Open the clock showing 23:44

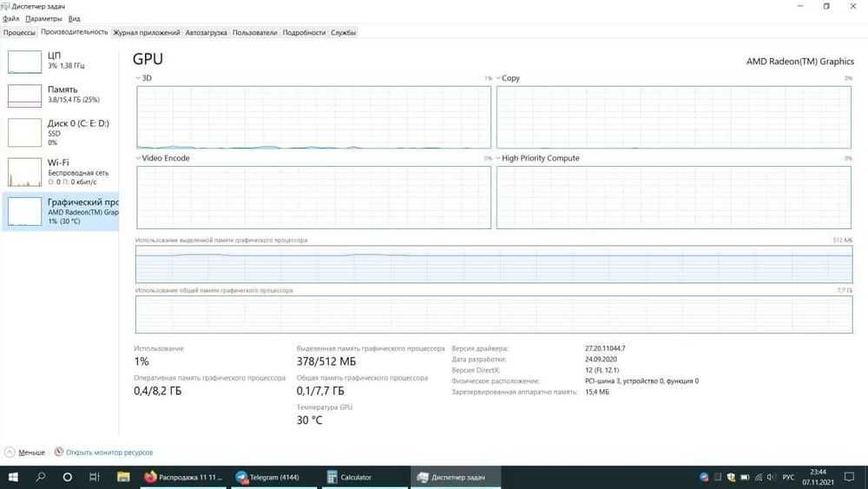point(818,477)
